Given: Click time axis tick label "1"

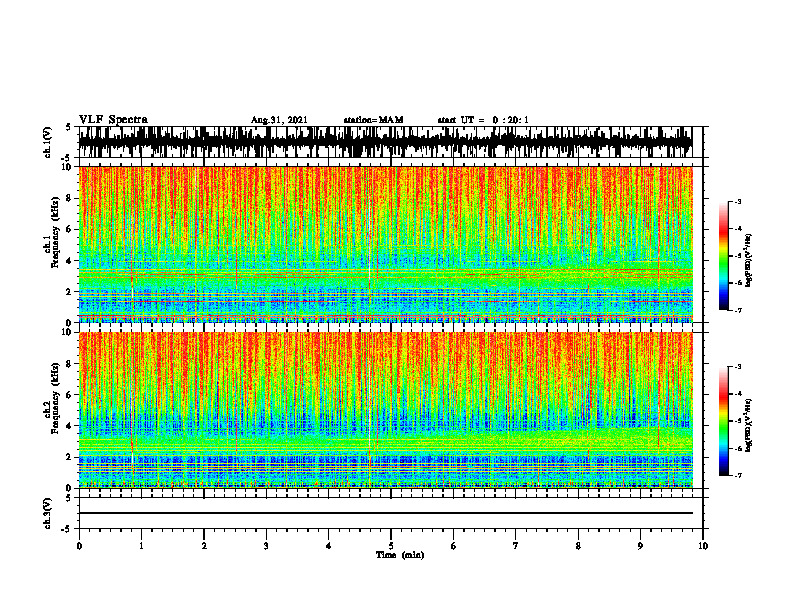Looking at the screenshot, I should (x=141, y=546).
